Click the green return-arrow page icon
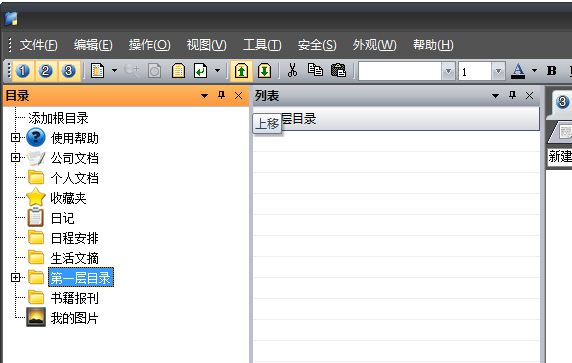 pos(201,71)
